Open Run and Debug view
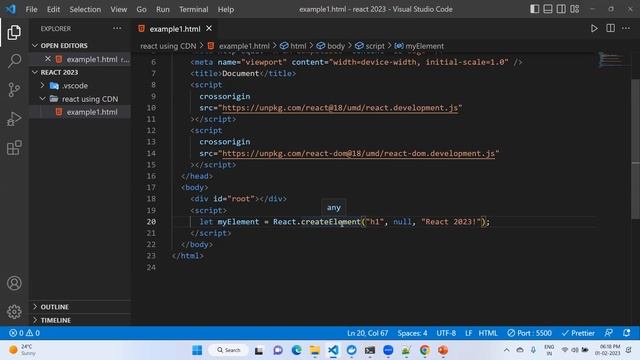The height and width of the screenshot is (360, 640). pos(14,119)
